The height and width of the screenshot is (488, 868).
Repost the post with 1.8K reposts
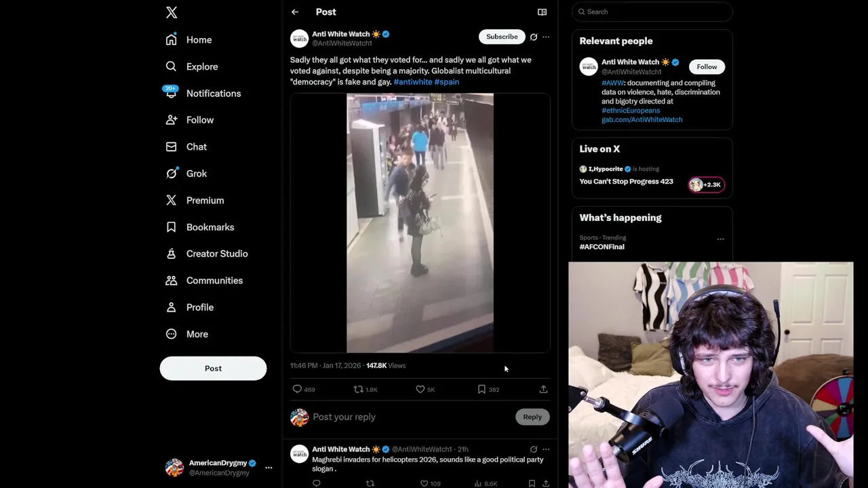[366, 389]
